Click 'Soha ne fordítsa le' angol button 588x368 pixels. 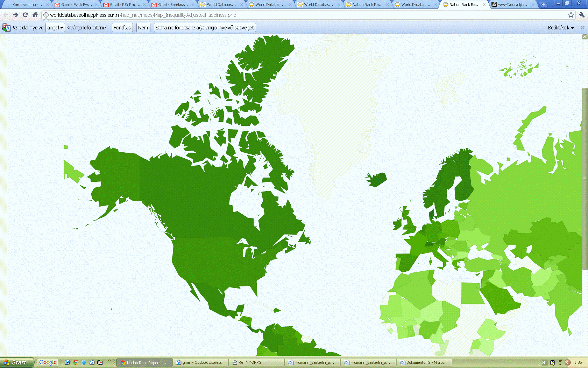205,28
